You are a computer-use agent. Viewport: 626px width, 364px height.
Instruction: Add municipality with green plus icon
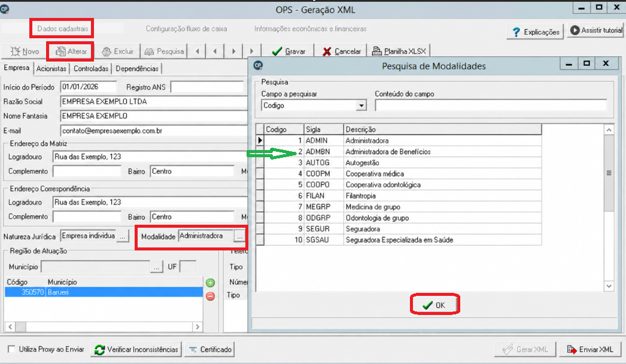(x=211, y=283)
